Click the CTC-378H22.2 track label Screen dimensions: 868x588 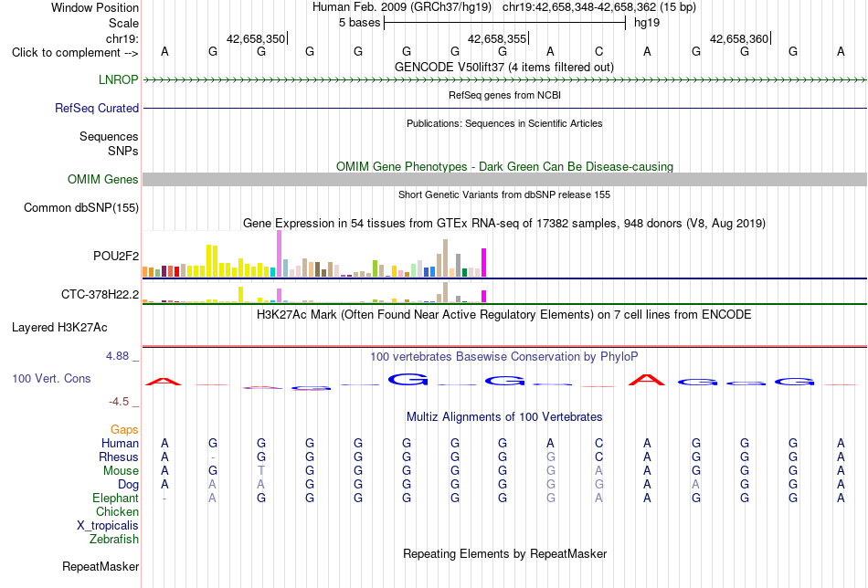[101, 294]
